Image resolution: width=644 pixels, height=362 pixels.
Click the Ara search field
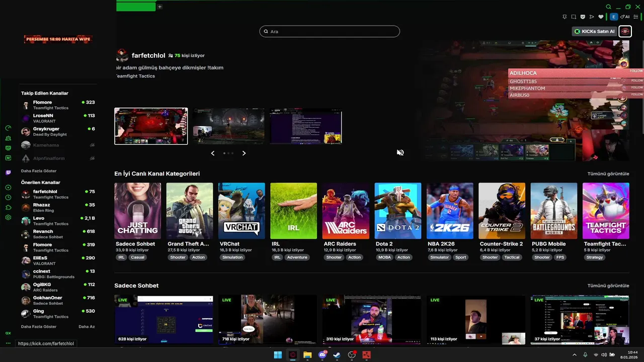click(330, 31)
